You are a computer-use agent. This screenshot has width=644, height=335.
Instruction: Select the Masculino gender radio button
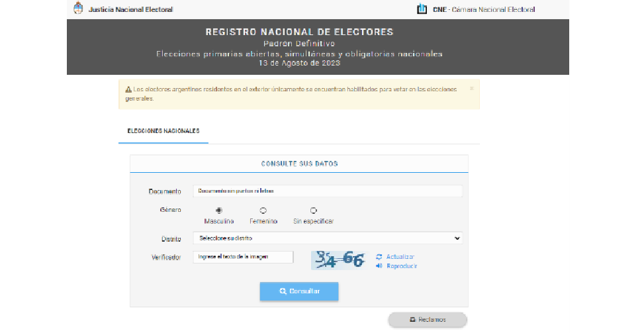[219, 211]
